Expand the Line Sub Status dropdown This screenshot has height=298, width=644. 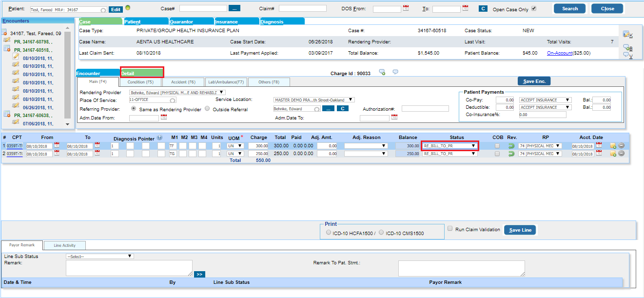click(x=99, y=256)
